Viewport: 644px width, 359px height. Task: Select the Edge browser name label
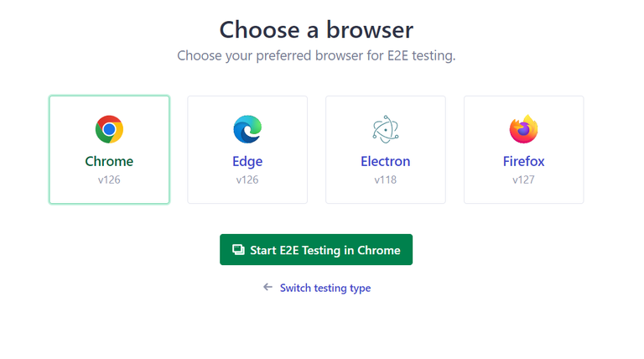point(247,161)
